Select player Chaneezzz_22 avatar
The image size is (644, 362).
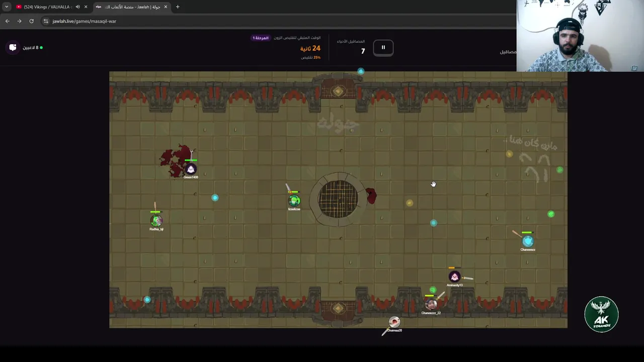(431, 304)
